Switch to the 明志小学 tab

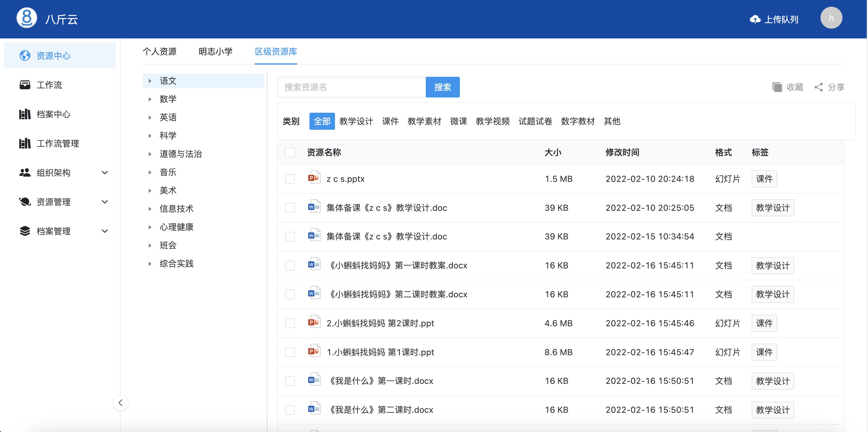(x=215, y=51)
